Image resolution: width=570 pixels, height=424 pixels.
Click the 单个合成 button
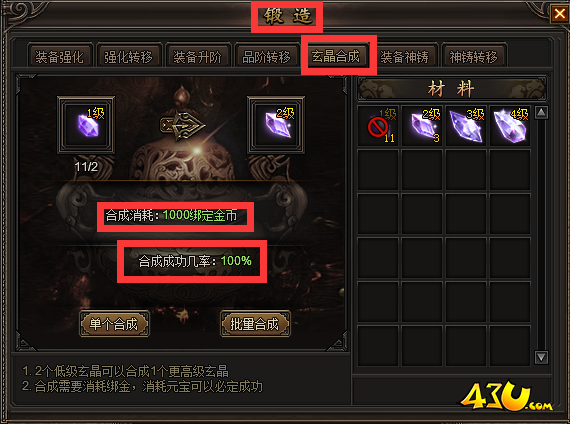114,323
